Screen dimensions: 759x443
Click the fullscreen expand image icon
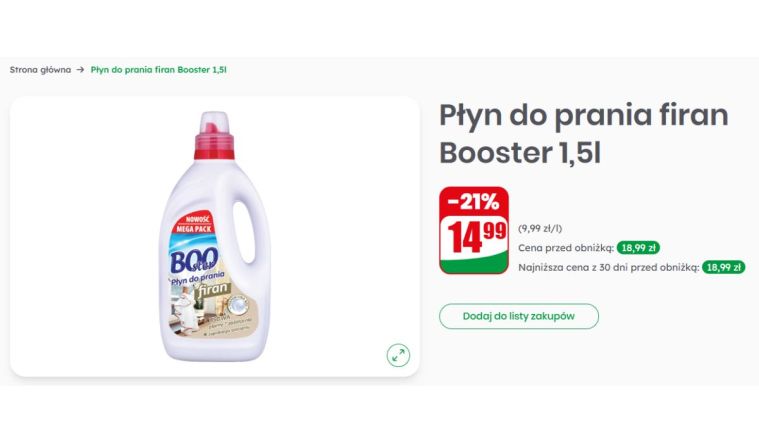click(398, 355)
